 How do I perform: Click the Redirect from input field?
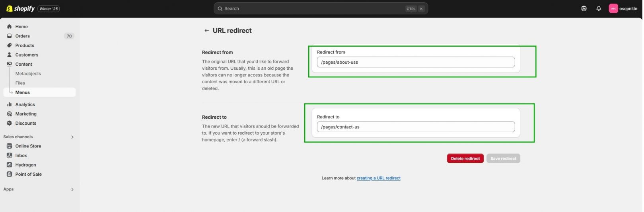pyautogui.click(x=416, y=62)
